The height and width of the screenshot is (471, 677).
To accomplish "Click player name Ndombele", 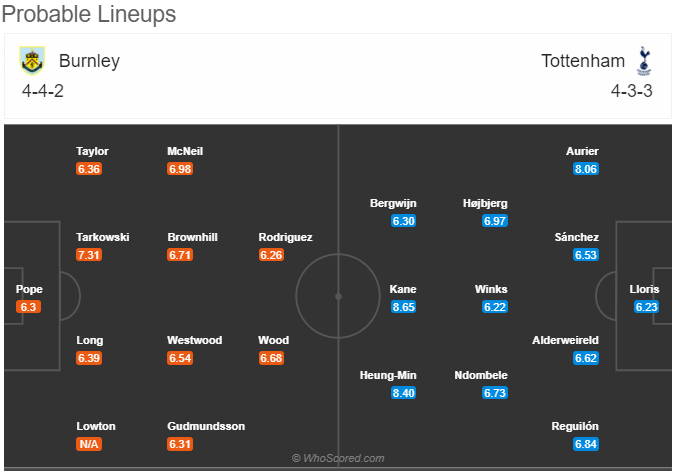I will [481, 376].
